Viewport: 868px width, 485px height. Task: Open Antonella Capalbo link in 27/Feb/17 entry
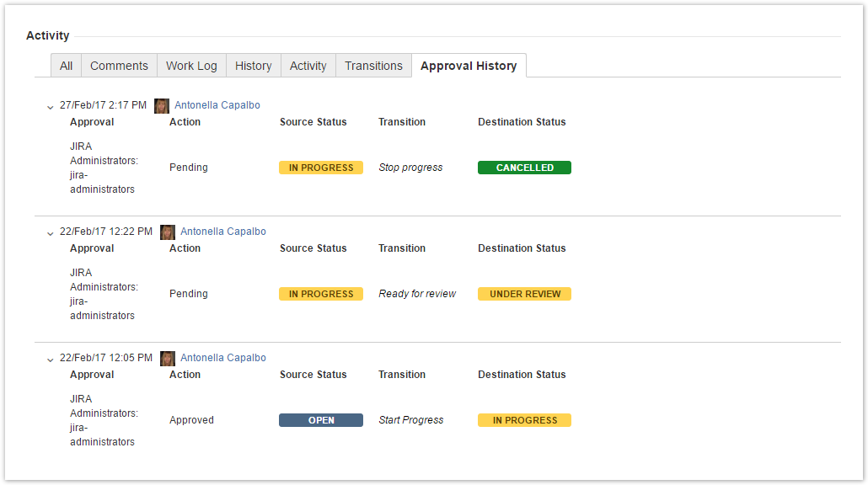click(217, 105)
